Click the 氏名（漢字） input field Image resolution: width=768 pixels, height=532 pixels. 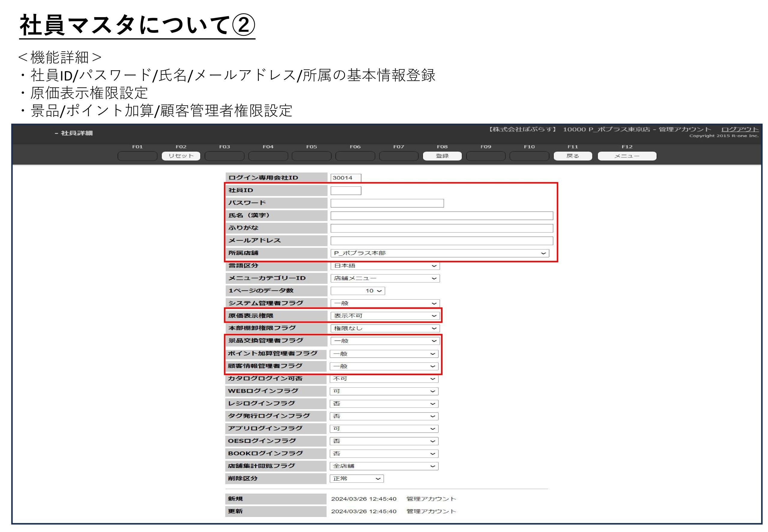(441, 216)
